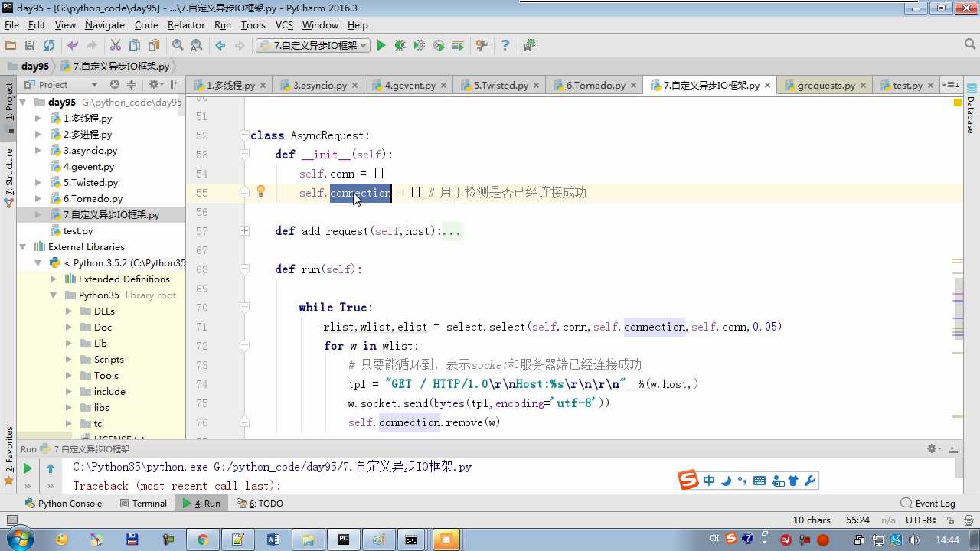
Task: Close the 5.Twisted.py tab
Action: [537, 85]
